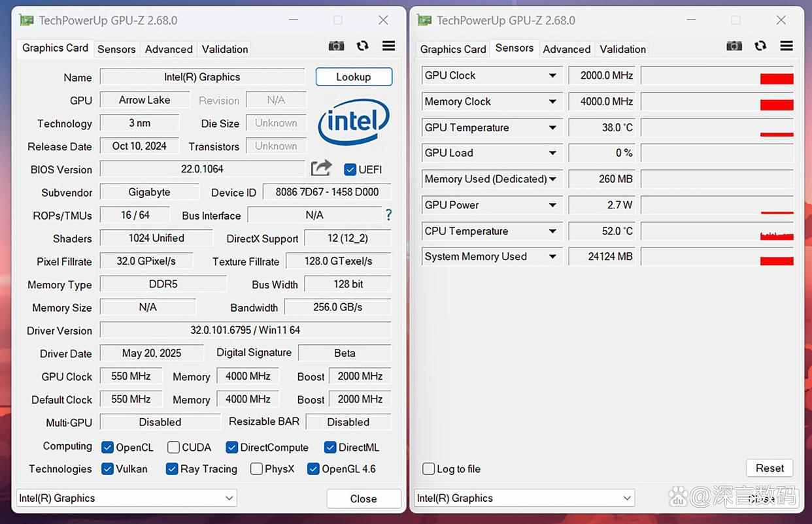The image size is (812, 524).
Task: Toggle the Ray Tracing checkbox
Action: click(x=172, y=469)
